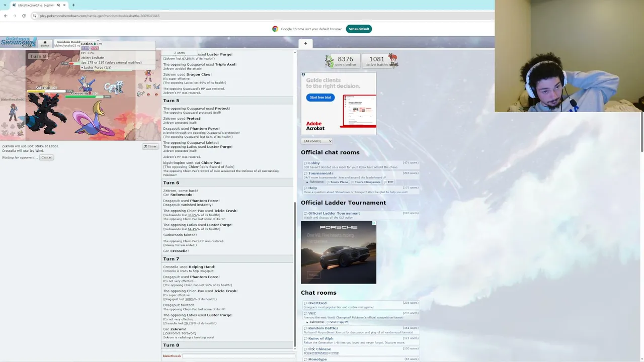Join the Random Battles chat room
Image resolution: width=644 pixels, height=362 pixels.
[x=360, y=330]
